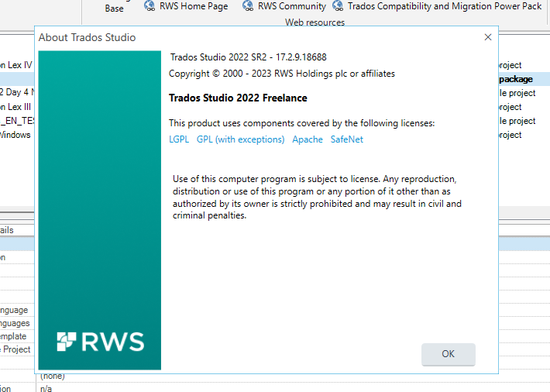The image size is (550, 392).
Task: Click the 'Web resources' group label
Action: (315, 22)
